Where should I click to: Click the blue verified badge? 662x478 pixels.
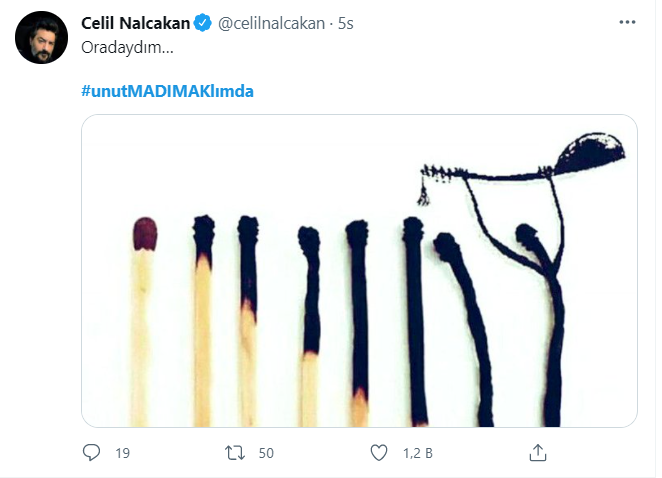click(x=201, y=24)
